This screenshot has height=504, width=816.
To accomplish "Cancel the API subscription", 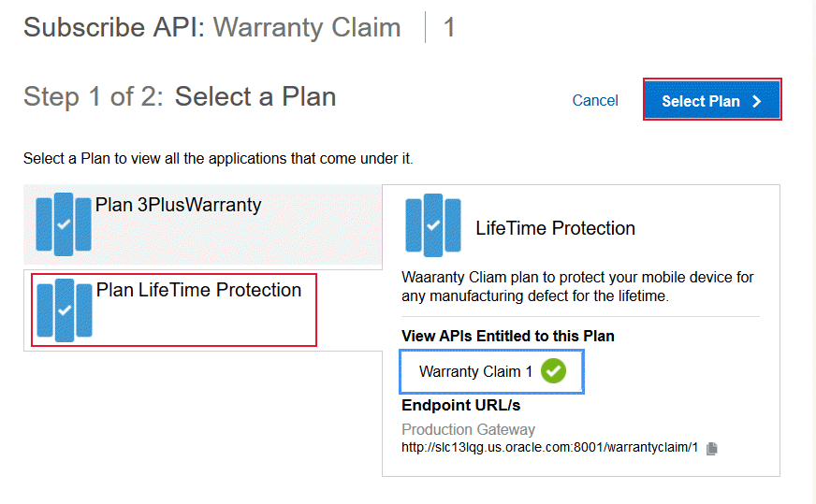I will click(595, 101).
